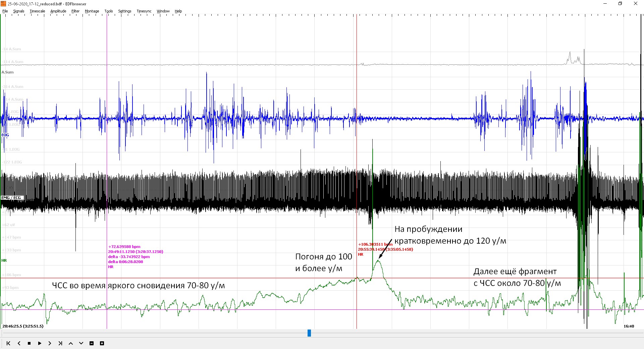644x349 pixels.
Task: Click the blue file position slider handle
Action: click(x=309, y=333)
